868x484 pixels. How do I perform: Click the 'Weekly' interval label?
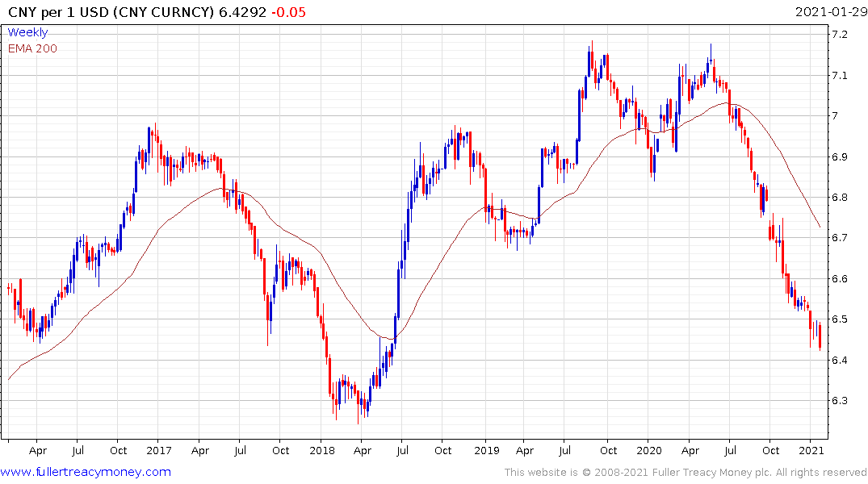coord(27,32)
